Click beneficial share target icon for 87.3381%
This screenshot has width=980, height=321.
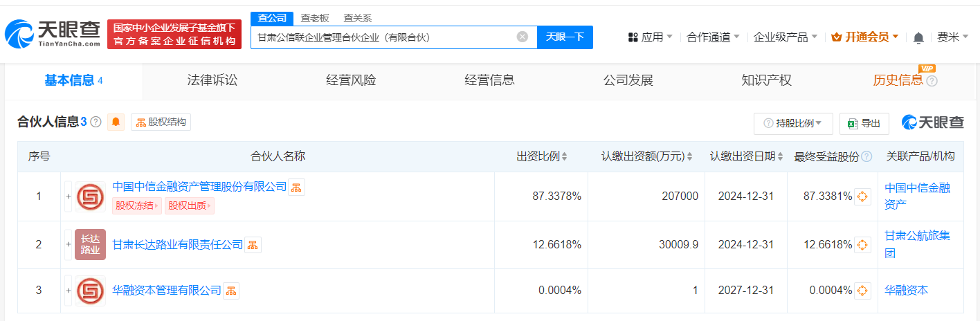click(x=862, y=196)
